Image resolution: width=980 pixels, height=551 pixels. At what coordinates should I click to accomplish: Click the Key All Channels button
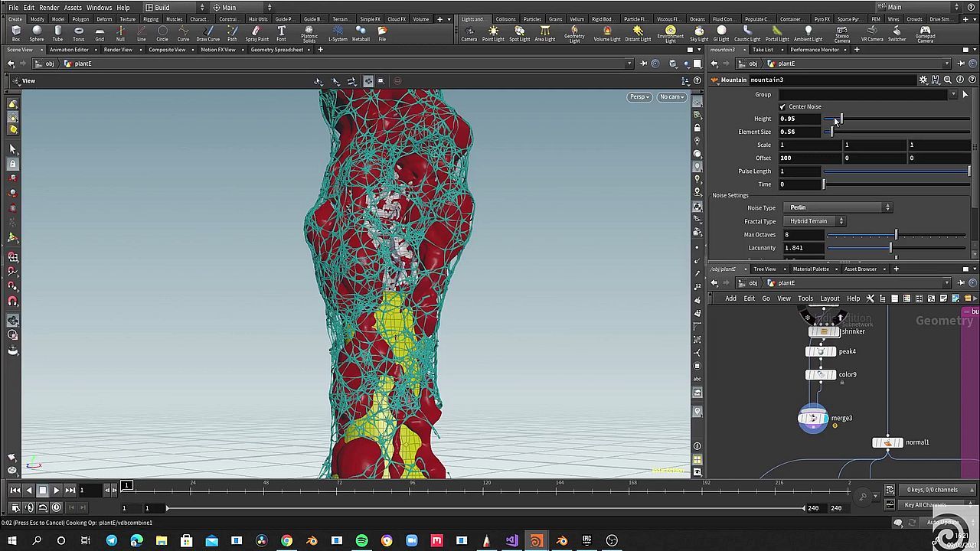925,505
